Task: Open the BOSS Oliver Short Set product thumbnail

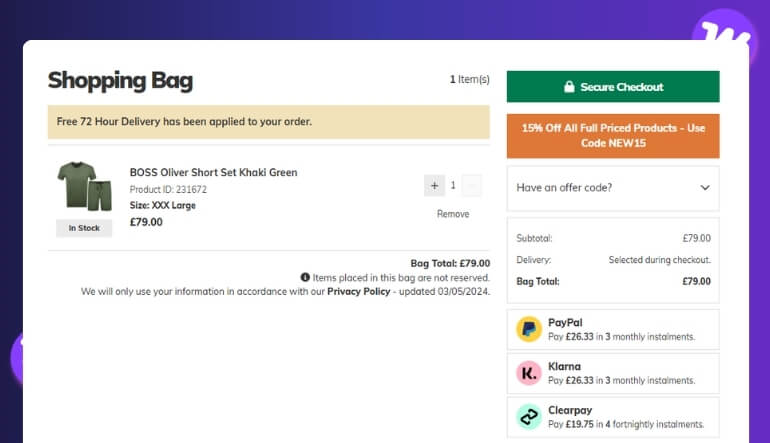Action: tap(84, 186)
